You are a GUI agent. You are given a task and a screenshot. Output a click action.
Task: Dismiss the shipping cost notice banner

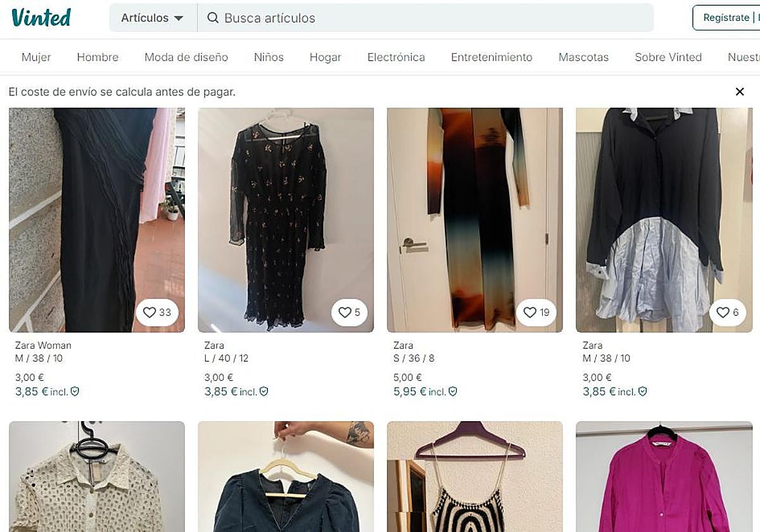(740, 92)
